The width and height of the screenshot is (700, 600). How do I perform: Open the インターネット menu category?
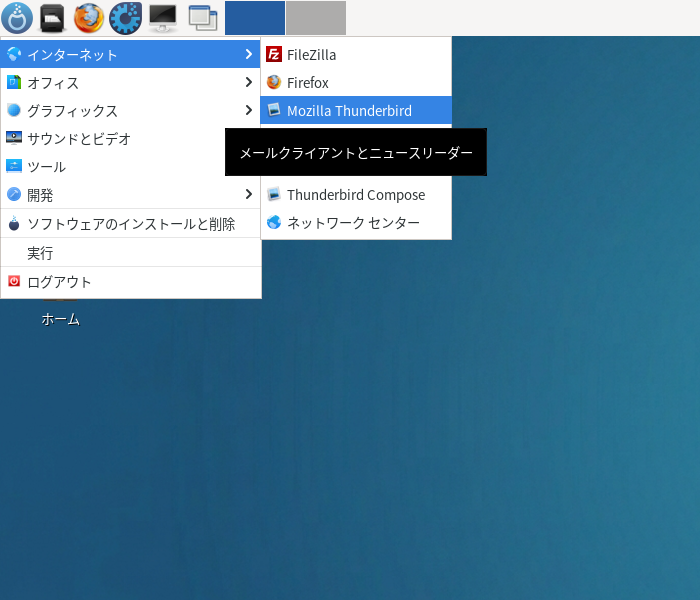pyautogui.click(x=130, y=54)
